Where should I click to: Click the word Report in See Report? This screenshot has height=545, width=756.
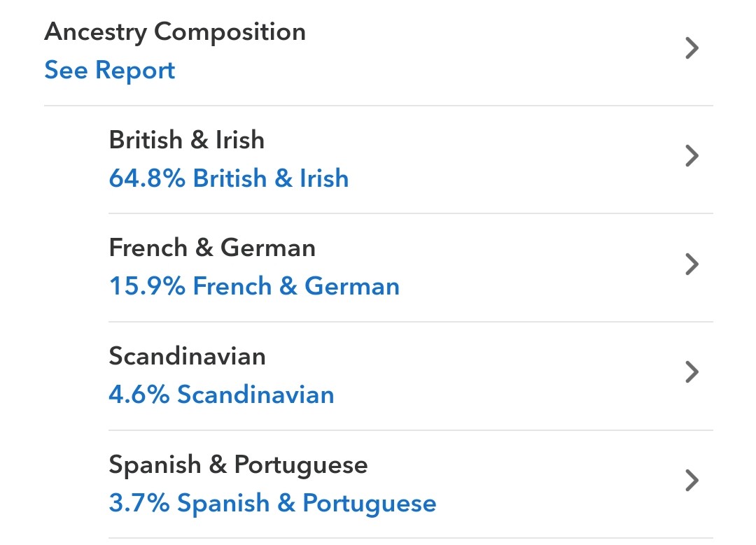(x=135, y=71)
